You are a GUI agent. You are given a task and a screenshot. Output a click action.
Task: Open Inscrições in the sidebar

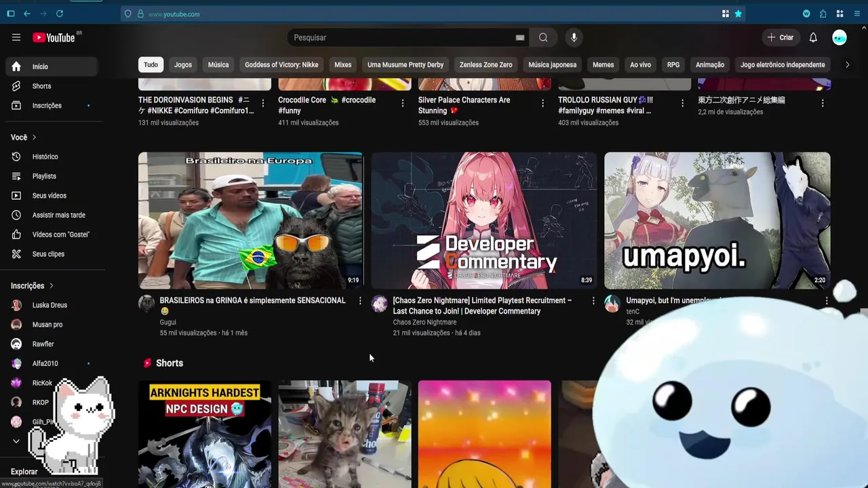coord(52,106)
